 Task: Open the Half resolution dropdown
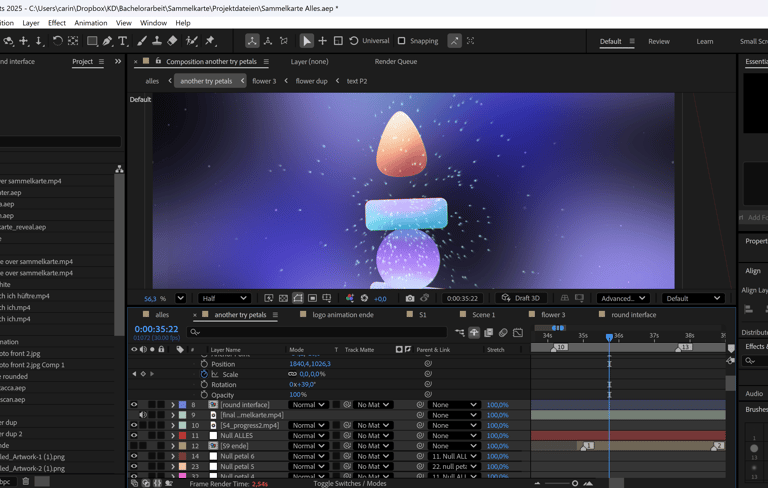pos(223,298)
